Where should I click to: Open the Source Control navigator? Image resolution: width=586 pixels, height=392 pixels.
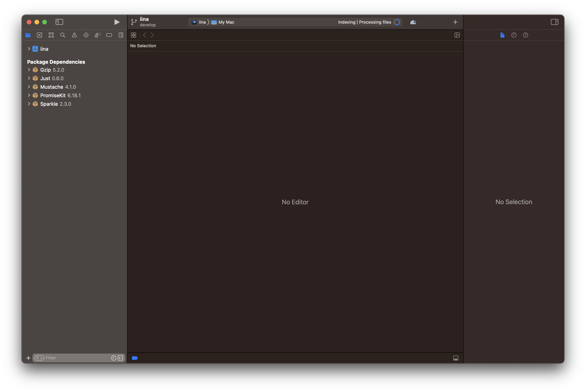pyautogui.click(x=40, y=35)
